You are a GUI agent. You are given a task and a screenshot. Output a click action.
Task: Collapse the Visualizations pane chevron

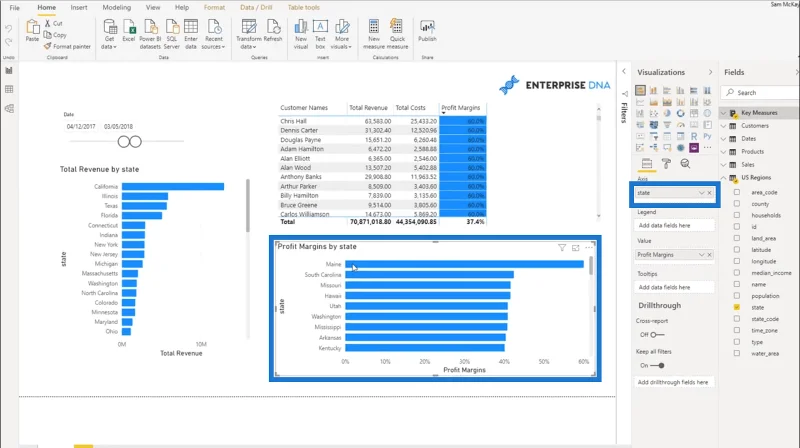[x=710, y=72]
